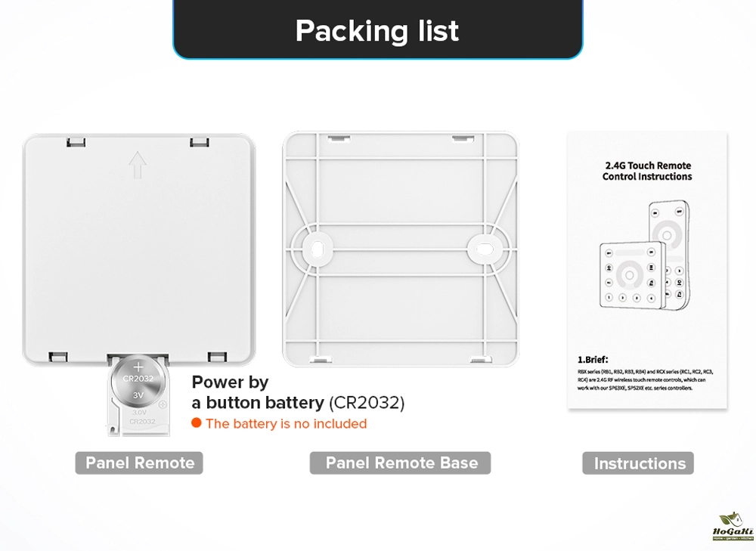This screenshot has width=756, height=551.
Task: Click the left mounting hole on the base
Action: (x=318, y=246)
